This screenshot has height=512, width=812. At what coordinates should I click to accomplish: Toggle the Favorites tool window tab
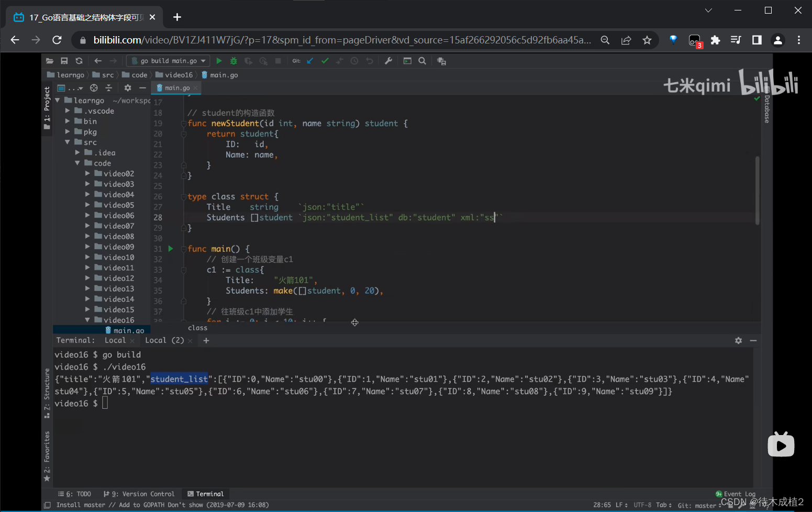(x=47, y=456)
